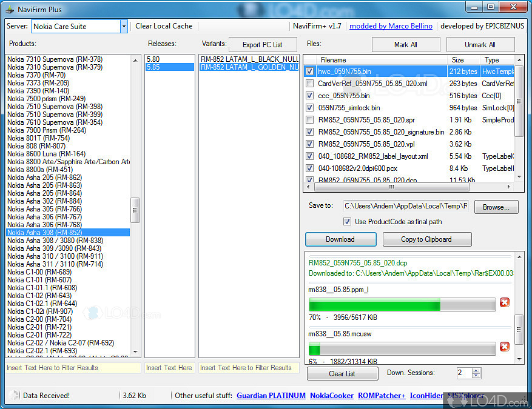532x409 pixels.
Task: Open the NokiaCooker link
Action: click(x=332, y=396)
